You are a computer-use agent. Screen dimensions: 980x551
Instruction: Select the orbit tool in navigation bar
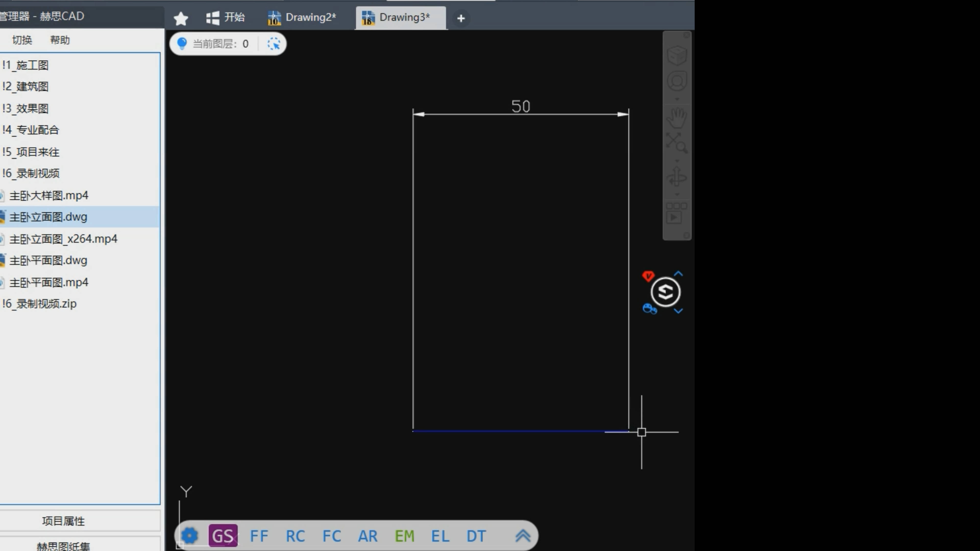[x=677, y=177]
